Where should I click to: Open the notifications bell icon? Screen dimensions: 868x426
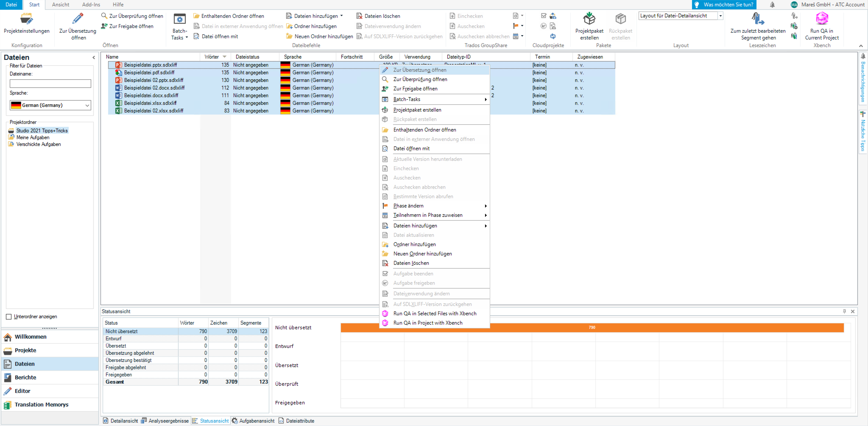[772, 5]
